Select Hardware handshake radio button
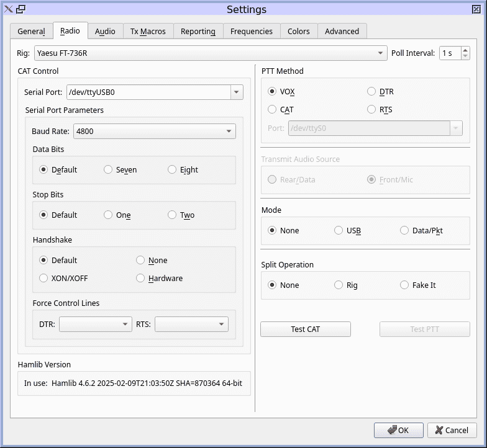 tap(141, 278)
